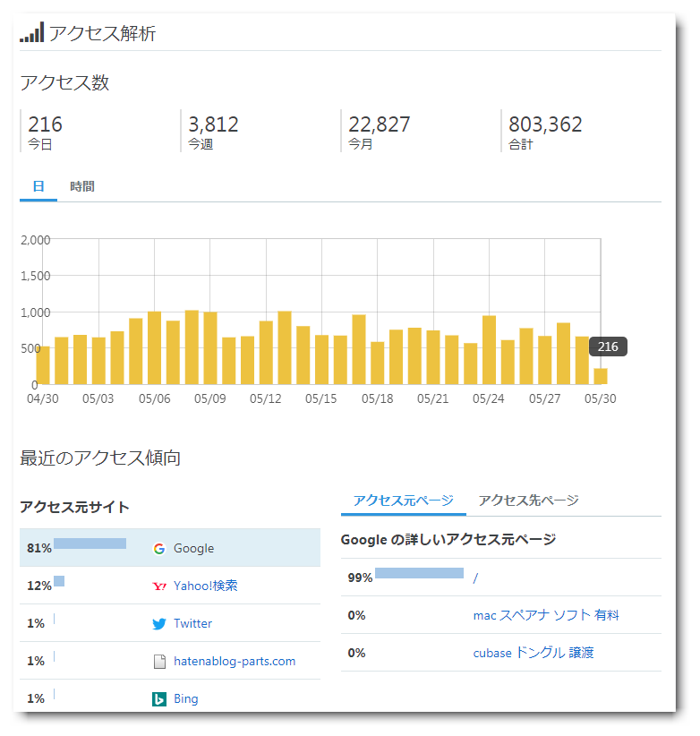700x736 pixels.
Task: Click the 05/30 axis label
Action: [x=600, y=399]
